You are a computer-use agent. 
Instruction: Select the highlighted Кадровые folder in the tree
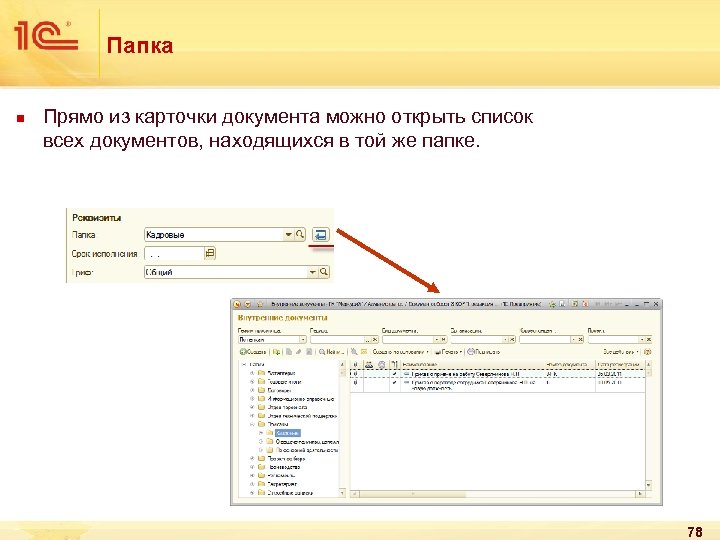pyautogui.click(x=288, y=433)
